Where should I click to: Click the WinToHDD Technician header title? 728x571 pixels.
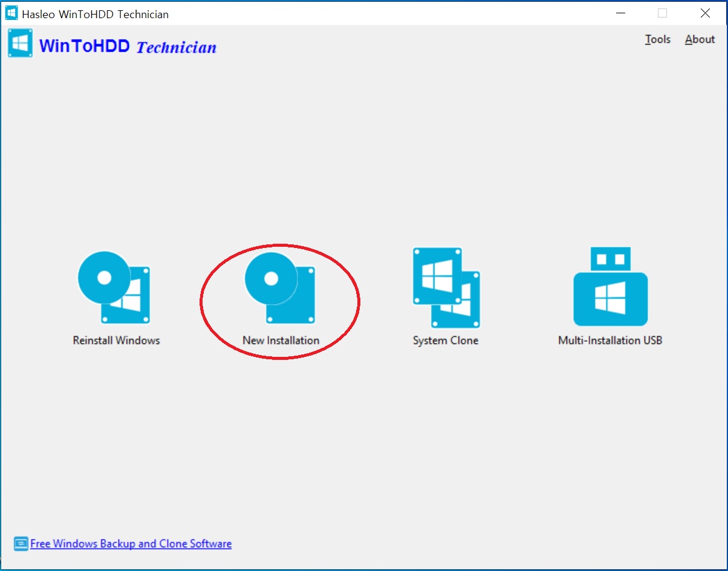click(x=128, y=46)
